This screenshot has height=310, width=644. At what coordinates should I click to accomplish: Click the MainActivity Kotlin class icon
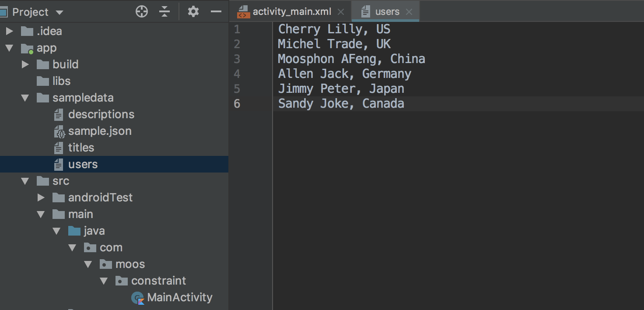138,298
